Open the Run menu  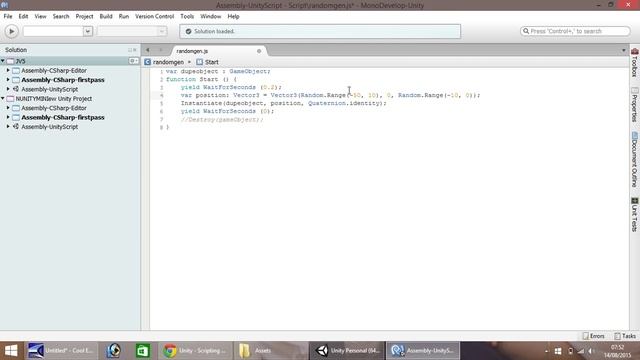(124, 16)
